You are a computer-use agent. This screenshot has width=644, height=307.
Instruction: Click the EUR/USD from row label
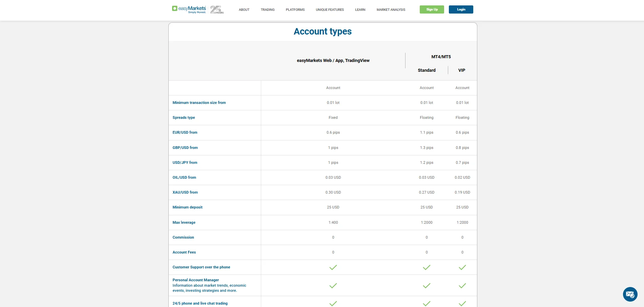click(185, 132)
